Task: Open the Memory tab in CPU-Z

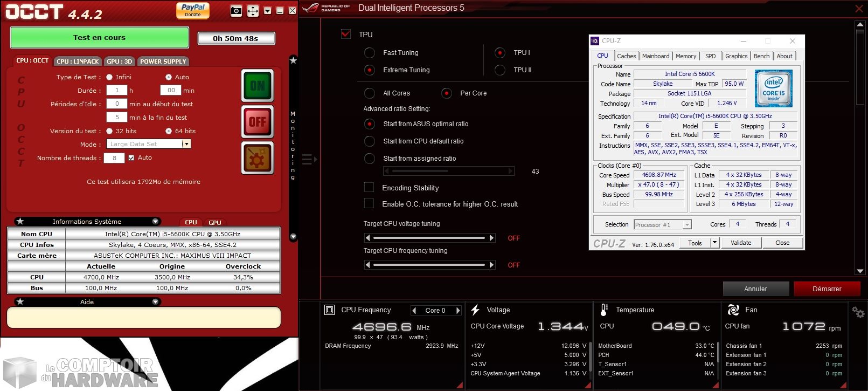Action: (x=685, y=56)
